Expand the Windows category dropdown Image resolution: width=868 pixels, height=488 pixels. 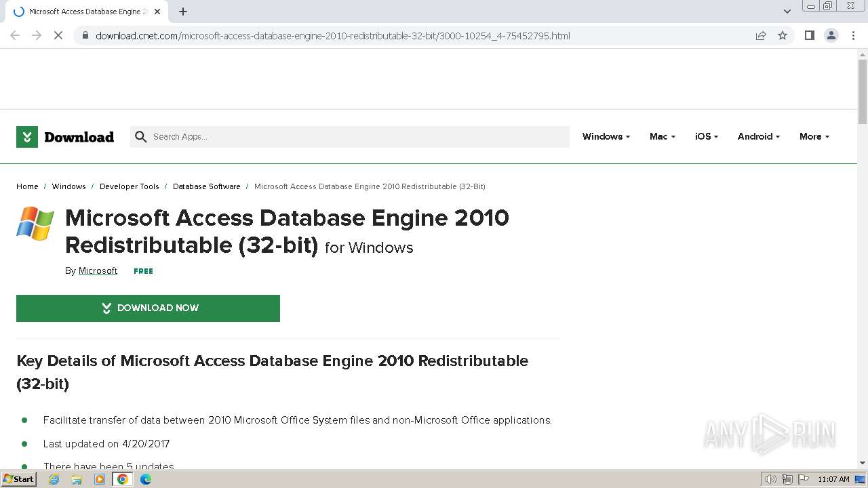tap(606, 136)
